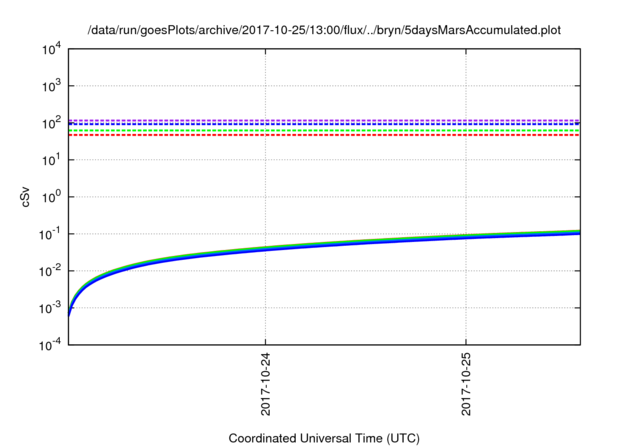Click the plot file path title
The image size is (640, 448).
[x=324, y=30]
